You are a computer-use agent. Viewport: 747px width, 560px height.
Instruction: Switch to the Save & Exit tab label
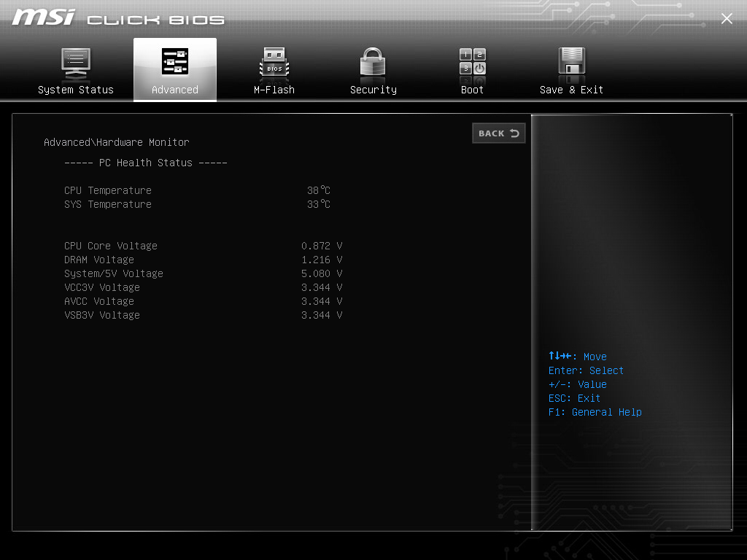click(571, 90)
